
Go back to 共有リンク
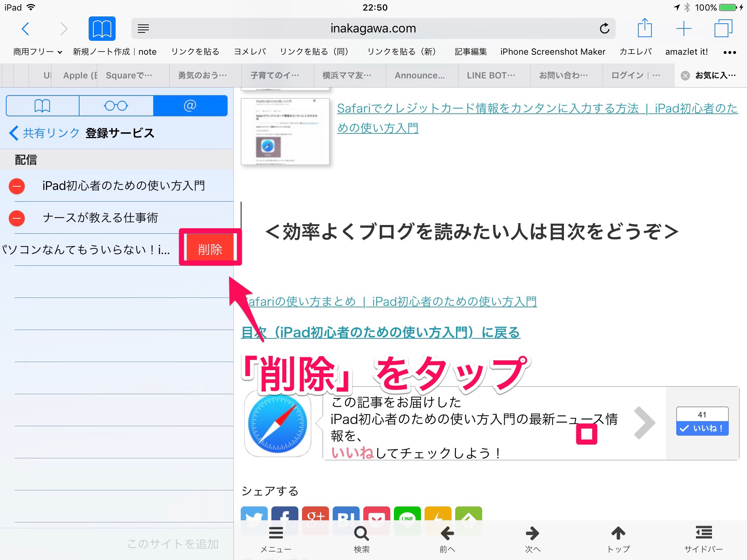(44, 133)
